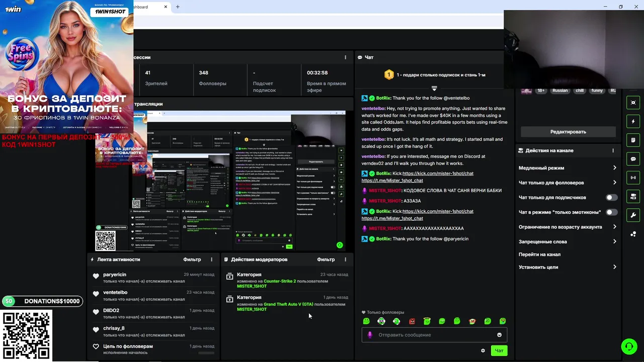Click username ventetelbo in activity feed
Screen dimensions: 644x362
pyautogui.click(x=115, y=293)
